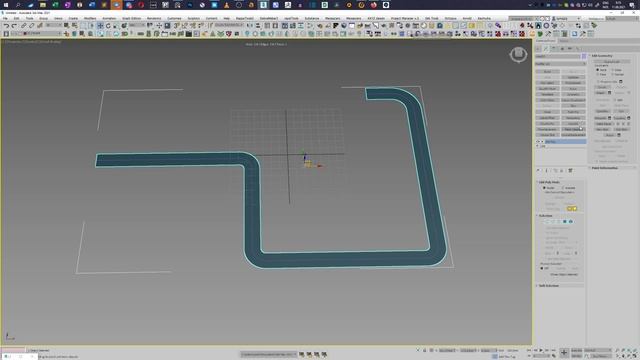Click the object name field

coord(558,56)
